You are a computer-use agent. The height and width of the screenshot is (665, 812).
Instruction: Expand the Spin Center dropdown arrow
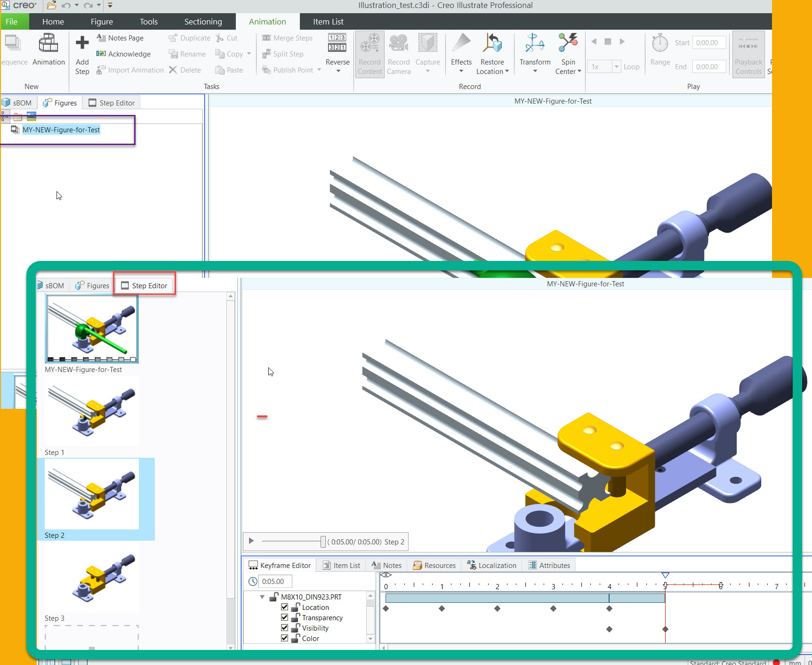point(579,72)
